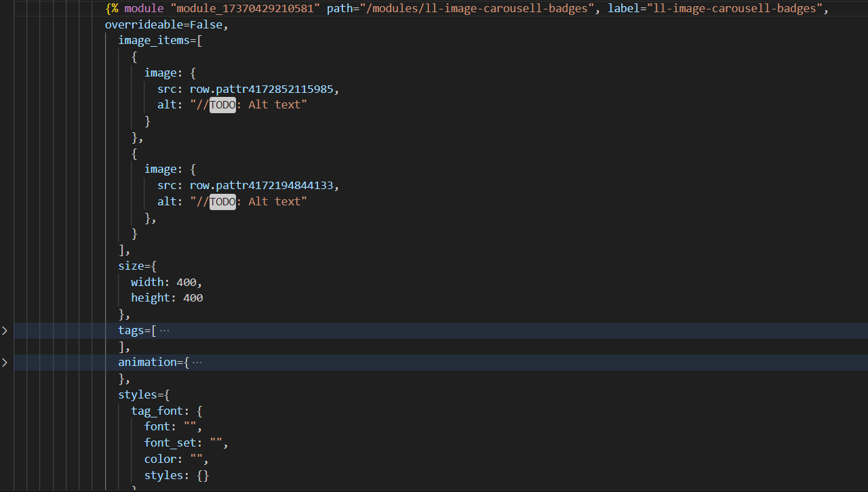Click the second TODO marker in alt text
The image size is (868, 492).
[x=222, y=201]
